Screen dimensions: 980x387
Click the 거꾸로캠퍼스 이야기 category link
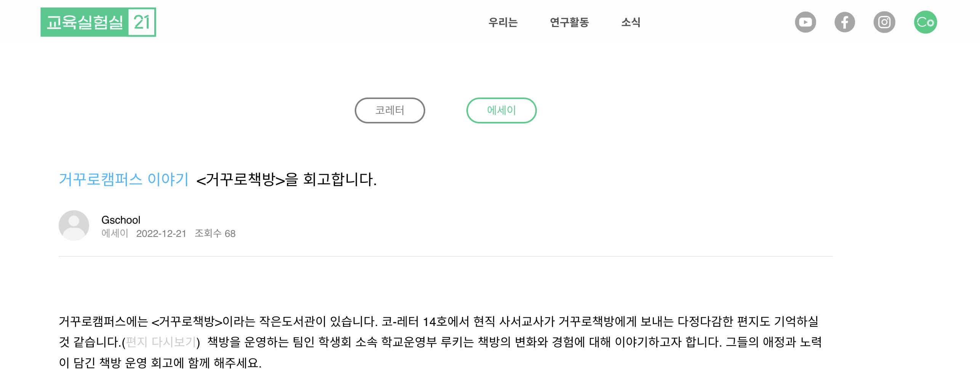click(123, 179)
